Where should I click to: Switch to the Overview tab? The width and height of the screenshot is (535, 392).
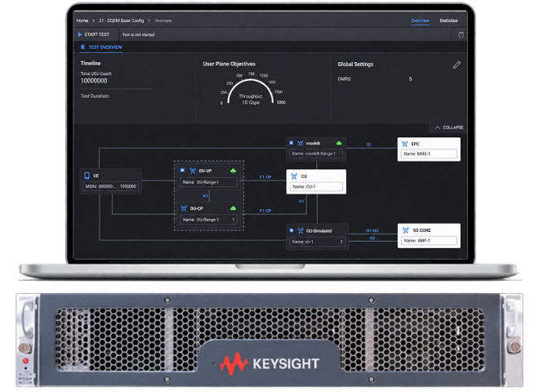[x=420, y=20]
